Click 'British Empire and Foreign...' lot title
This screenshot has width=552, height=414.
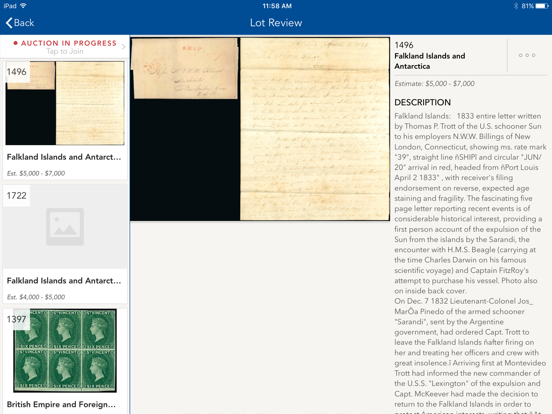tap(61, 404)
